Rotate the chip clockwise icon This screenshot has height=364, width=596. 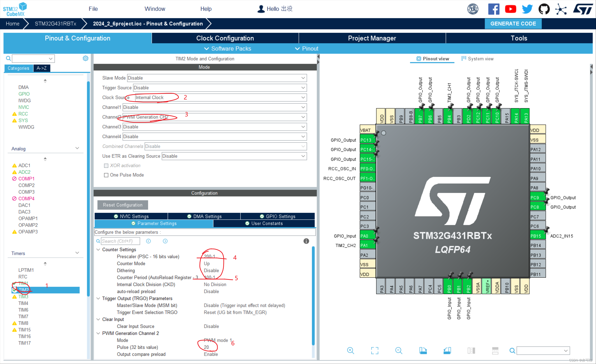[423, 351]
